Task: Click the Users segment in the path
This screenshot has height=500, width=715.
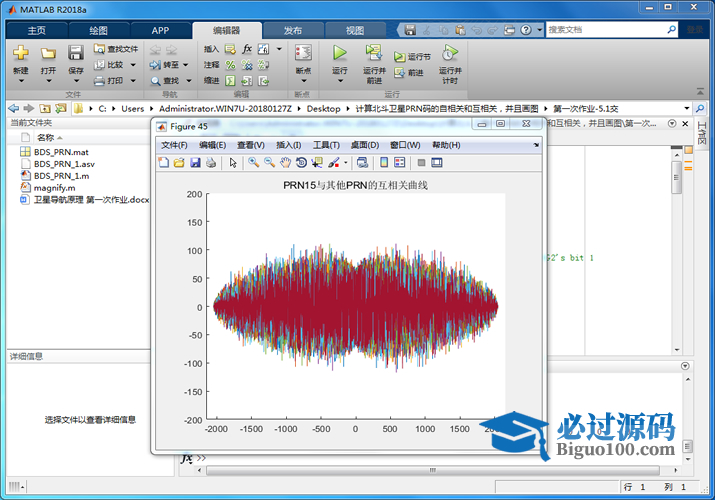Action: pyautogui.click(x=132, y=108)
